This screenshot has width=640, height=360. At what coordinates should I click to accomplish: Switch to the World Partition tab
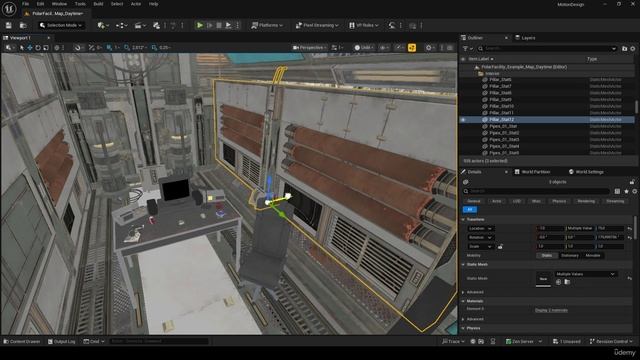(532, 172)
